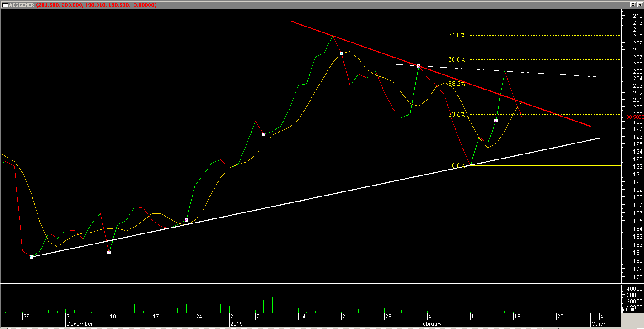Click the trendline start handle at chart low
Viewport: 644px width, 329px height.
point(31,257)
